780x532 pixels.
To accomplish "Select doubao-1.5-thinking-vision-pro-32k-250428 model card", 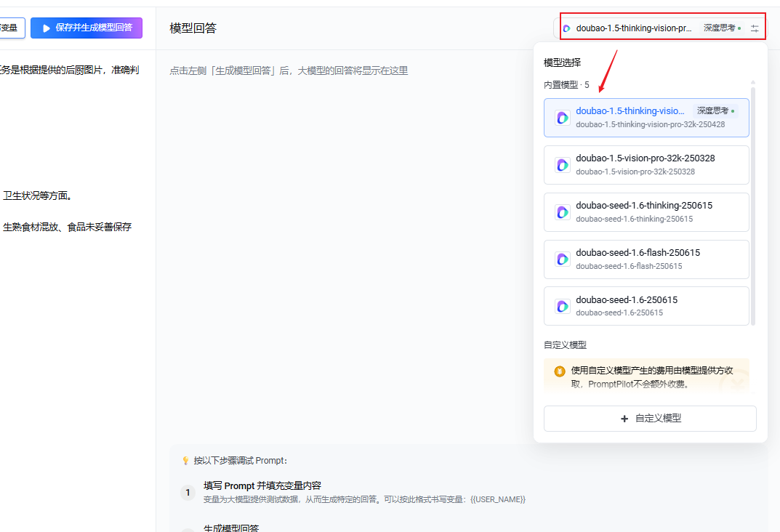I will [646, 118].
